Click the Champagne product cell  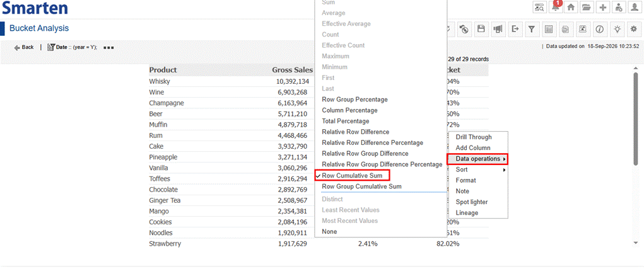click(167, 103)
